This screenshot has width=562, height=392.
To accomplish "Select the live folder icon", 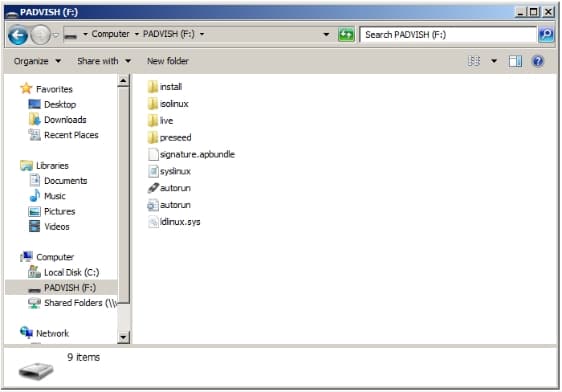I will tap(153, 121).
